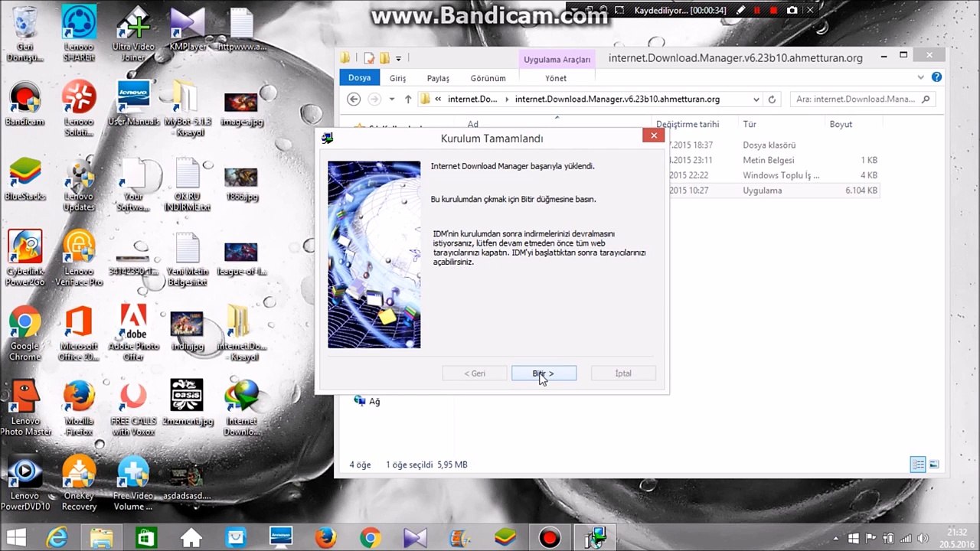Switch Explorer to details view icon
Screen dimensions: 980x551
[918, 465]
